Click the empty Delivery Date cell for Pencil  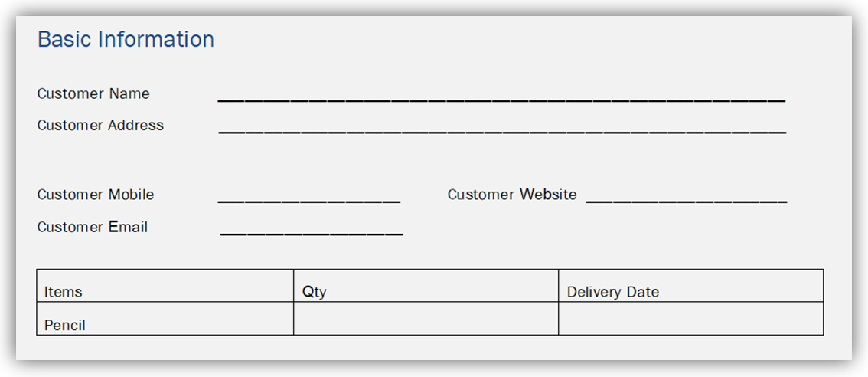[691, 319]
